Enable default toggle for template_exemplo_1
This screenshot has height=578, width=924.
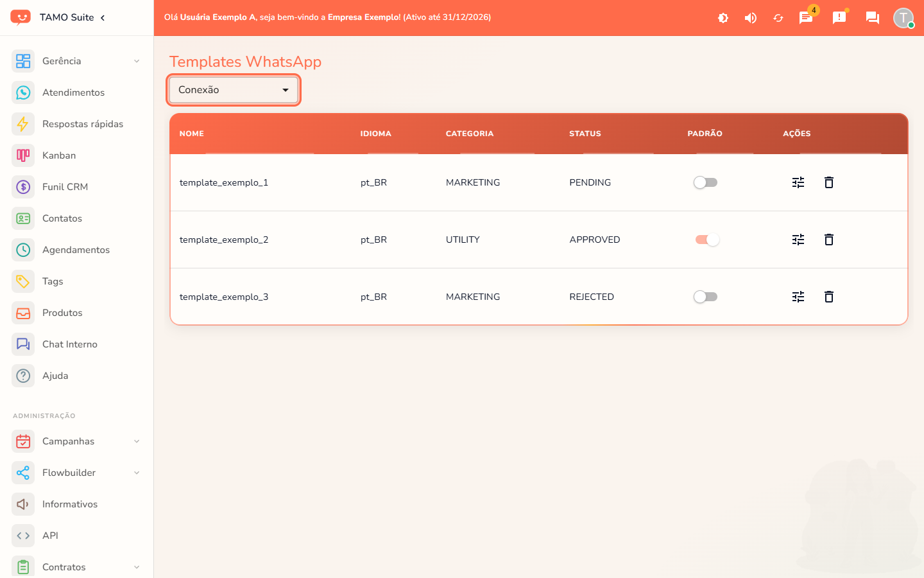tap(706, 182)
